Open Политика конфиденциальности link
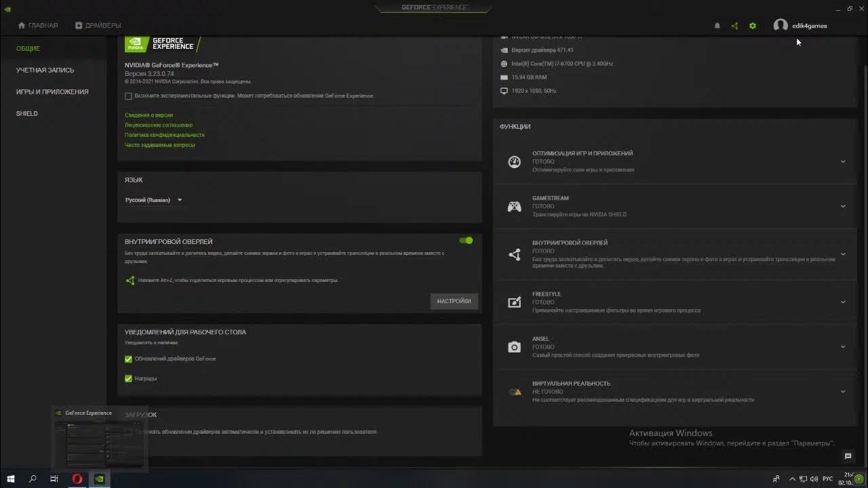This screenshot has width=868, height=488. click(x=164, y=135)
